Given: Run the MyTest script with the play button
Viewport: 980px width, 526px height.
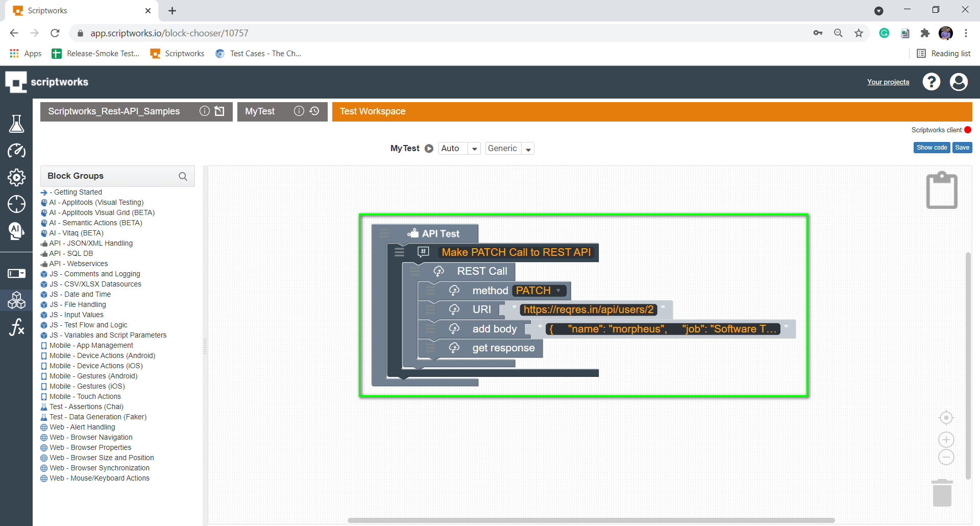Looking at the screenshot, I should tap(429, 148).
